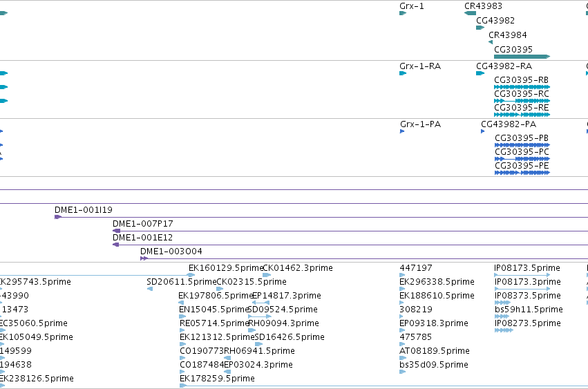
Task: Click the EK178259.5prime long EST line
Action: coord(384,386)
